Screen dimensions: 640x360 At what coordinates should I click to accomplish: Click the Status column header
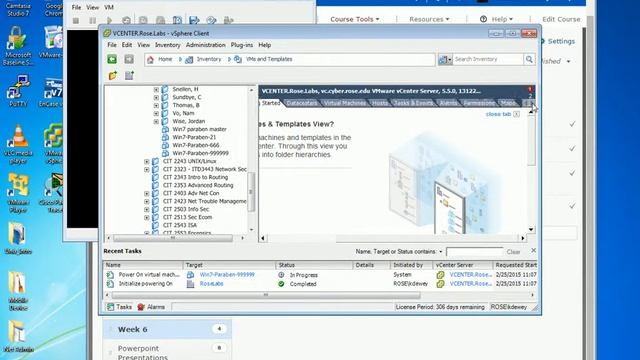(x=314, y=265)
